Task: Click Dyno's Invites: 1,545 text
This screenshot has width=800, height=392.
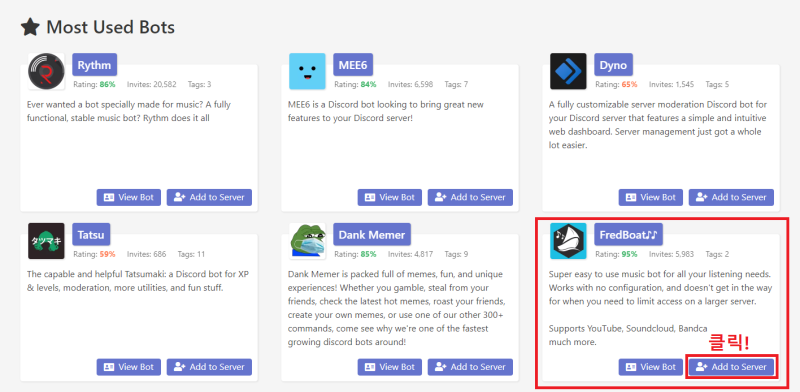Action: coord(671,84)
